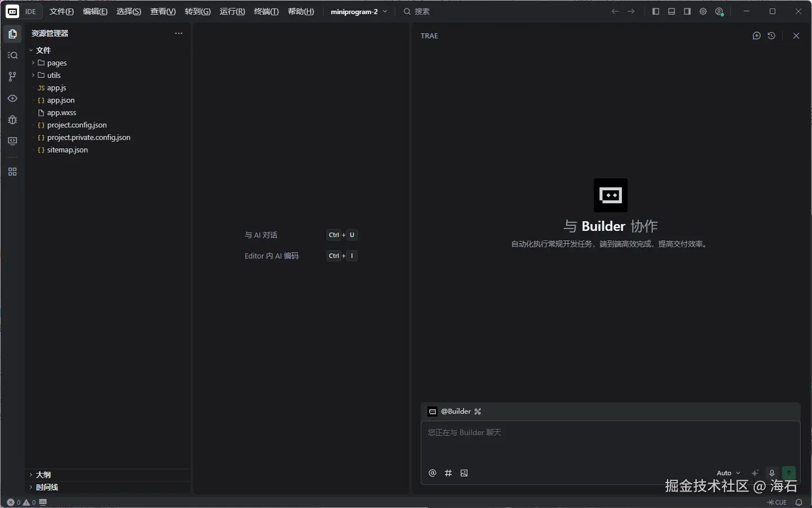Open the Explorer view in the activity bar
812x508 pixels.
point(12,34)
